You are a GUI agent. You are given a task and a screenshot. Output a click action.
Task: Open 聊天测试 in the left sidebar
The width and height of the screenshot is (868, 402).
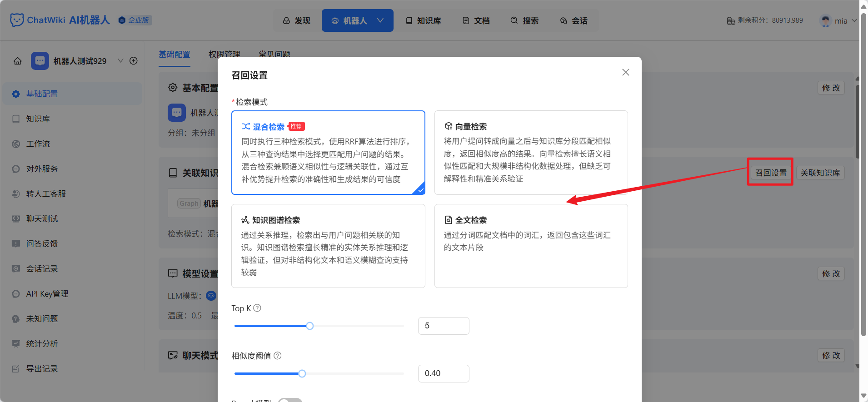click(72, 218)
